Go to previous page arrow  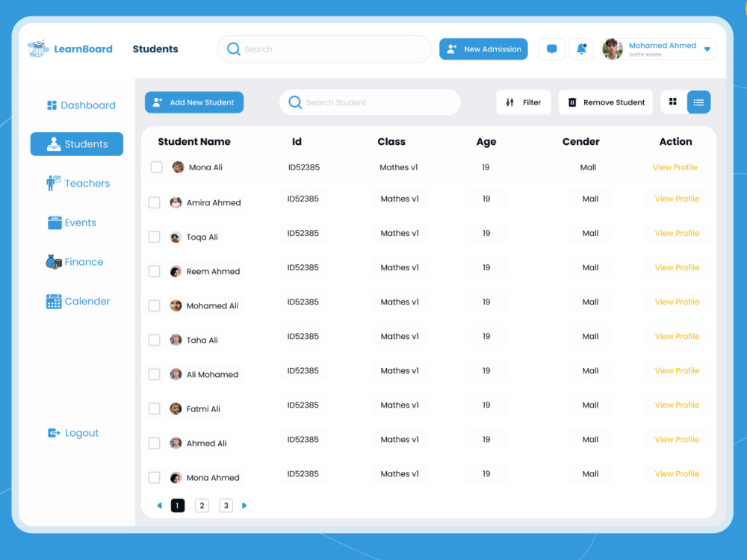[160, 505]
